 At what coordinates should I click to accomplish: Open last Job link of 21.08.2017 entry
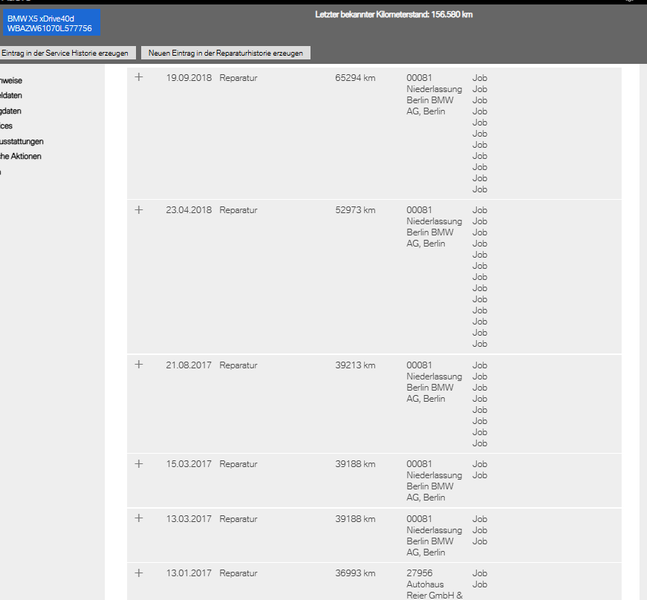click(479, 443)
